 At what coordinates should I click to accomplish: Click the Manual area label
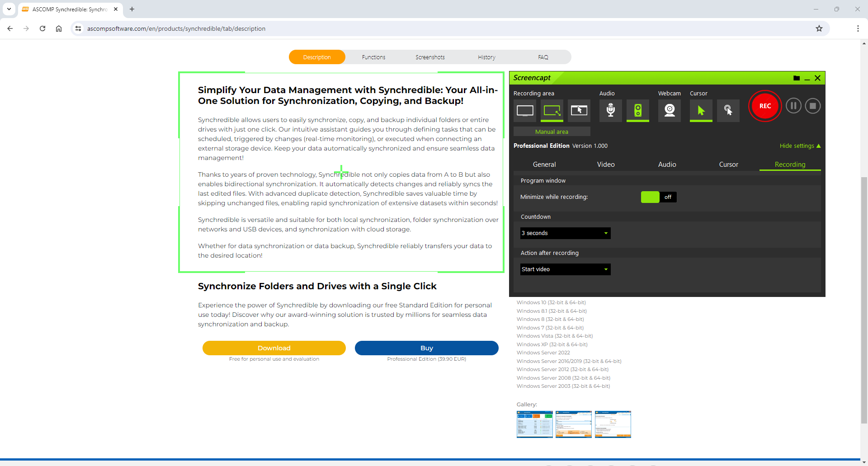552,132
